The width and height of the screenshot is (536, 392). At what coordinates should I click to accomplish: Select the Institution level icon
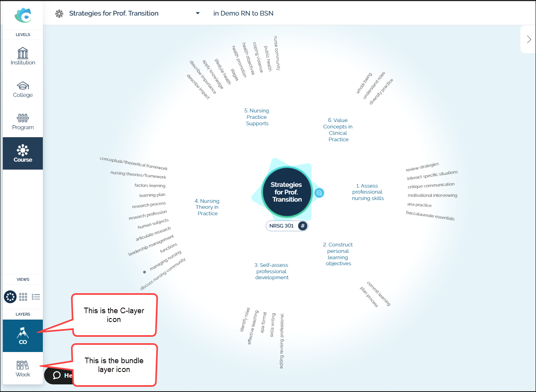[x=22, y=56]
